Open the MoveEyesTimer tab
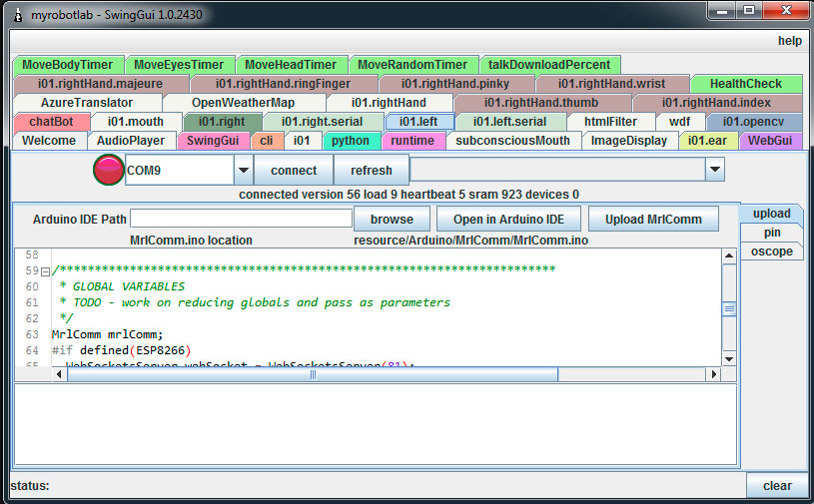Image resolution: width=814 pixels, height=504 pixels. [x=179, y=65]
